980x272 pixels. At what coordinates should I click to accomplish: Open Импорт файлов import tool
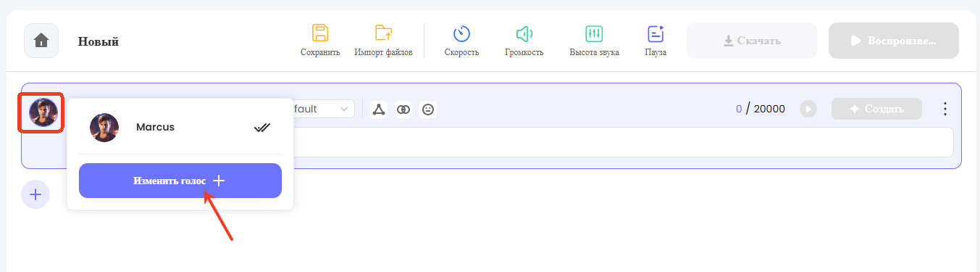point(383,41)
